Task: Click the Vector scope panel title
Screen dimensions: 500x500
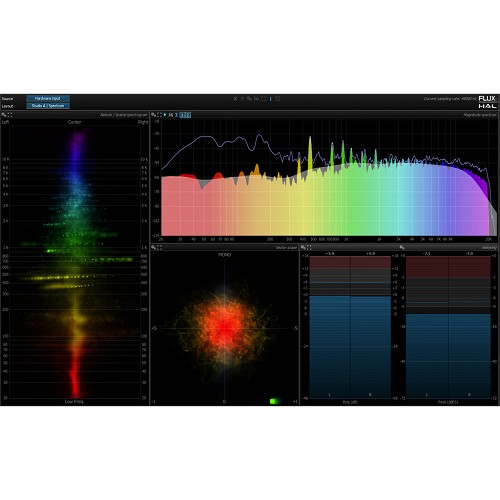Action: coord(286,247)
